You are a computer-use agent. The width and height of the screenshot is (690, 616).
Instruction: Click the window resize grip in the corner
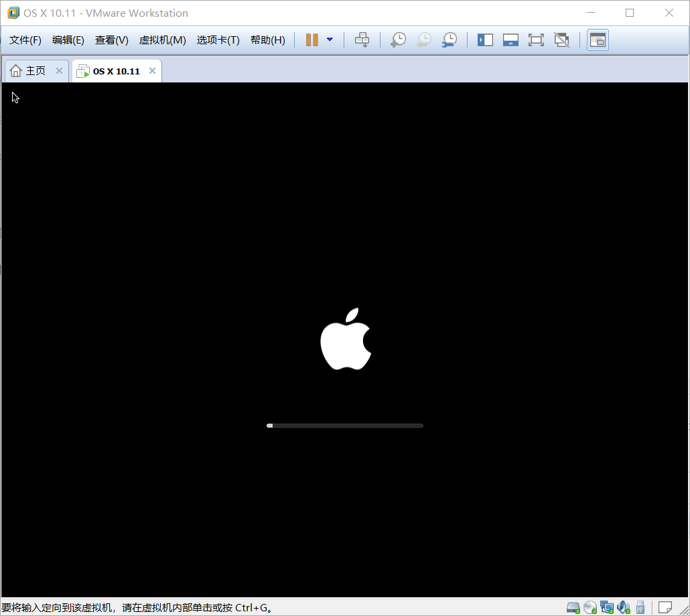point(684,610)
